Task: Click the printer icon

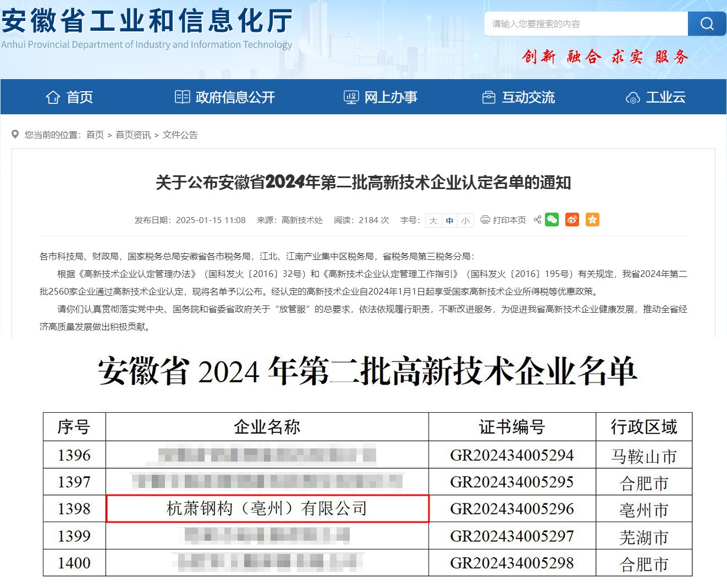Action: click(485, 220)
